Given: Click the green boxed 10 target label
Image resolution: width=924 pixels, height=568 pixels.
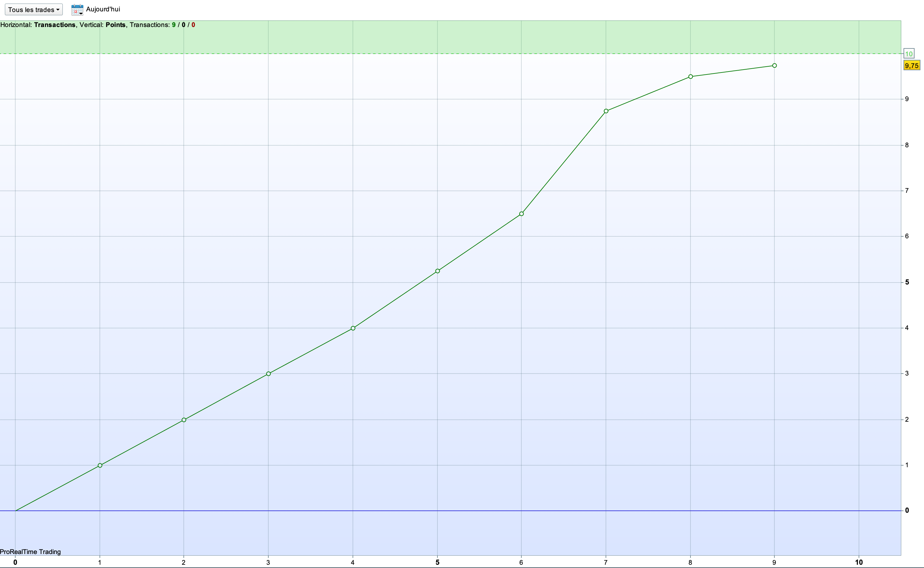Looking at the screenshot, I should (909, 54).
